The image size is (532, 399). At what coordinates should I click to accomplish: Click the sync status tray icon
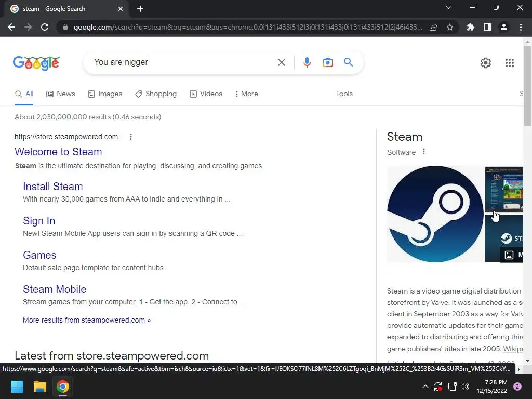coord(438,387)
